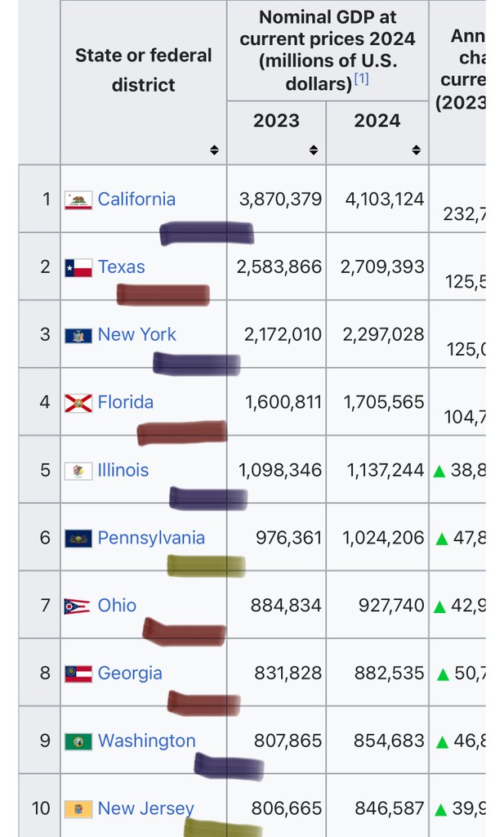Viewport: 504px width, 837px height.
Task: Click the New Jersey flag icon
Action: [78, 809]
